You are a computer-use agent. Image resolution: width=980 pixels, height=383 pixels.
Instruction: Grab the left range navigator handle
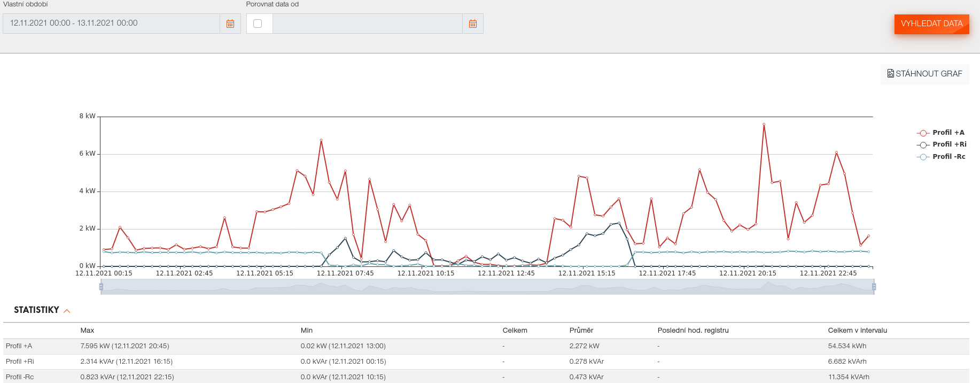(x=101, y=287)
